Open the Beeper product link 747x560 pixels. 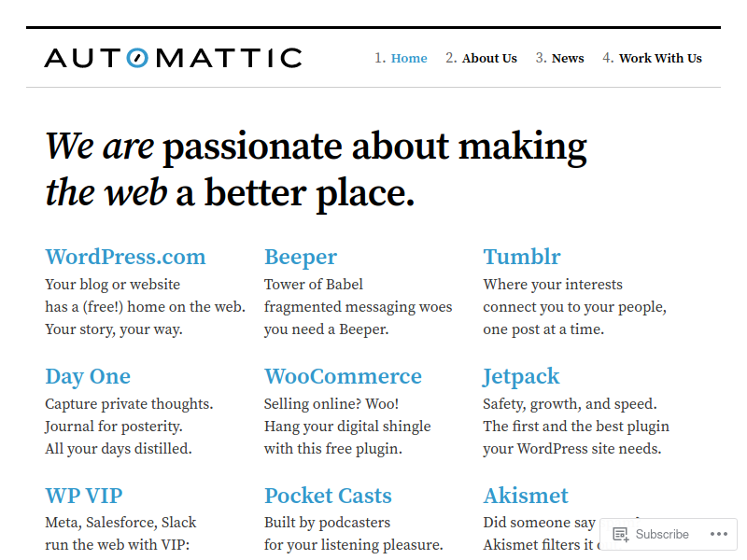301,257
